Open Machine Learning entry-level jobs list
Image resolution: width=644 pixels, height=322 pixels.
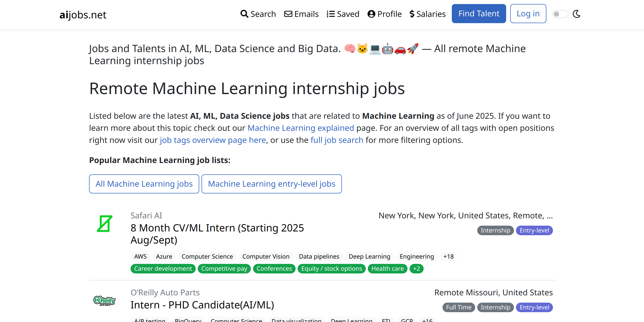point(272,184)
